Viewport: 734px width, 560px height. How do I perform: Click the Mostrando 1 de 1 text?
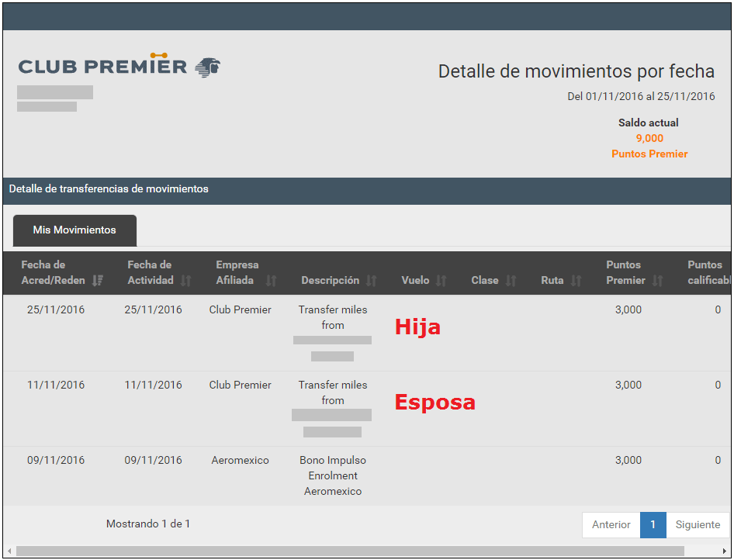(x=148, y=524)
